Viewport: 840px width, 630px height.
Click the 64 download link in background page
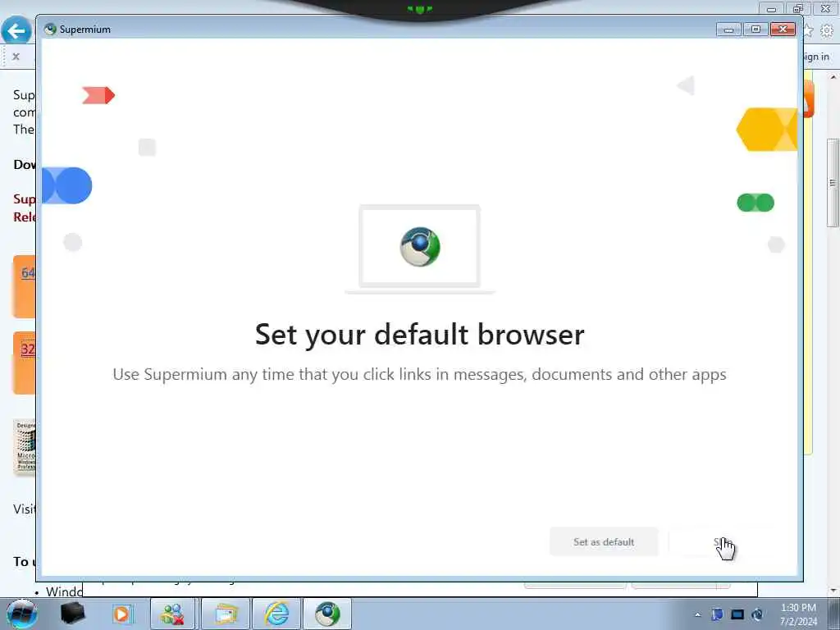[x=28, y=272]
